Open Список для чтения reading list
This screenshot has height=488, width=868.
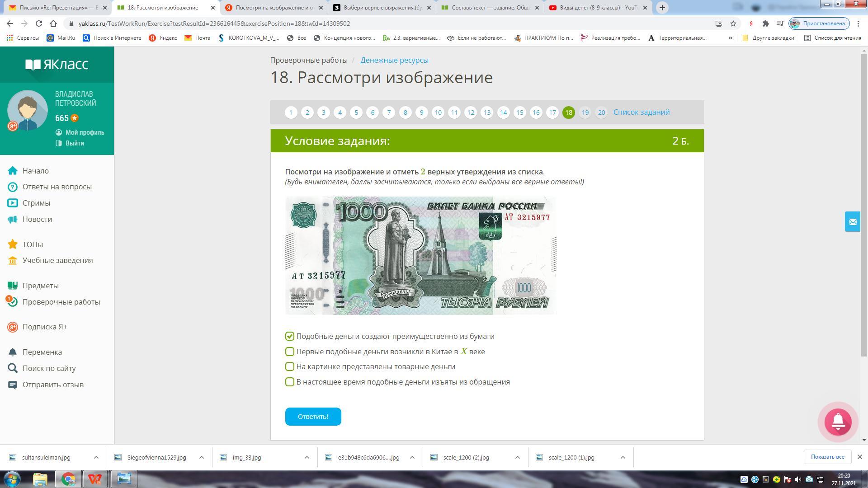832,38
